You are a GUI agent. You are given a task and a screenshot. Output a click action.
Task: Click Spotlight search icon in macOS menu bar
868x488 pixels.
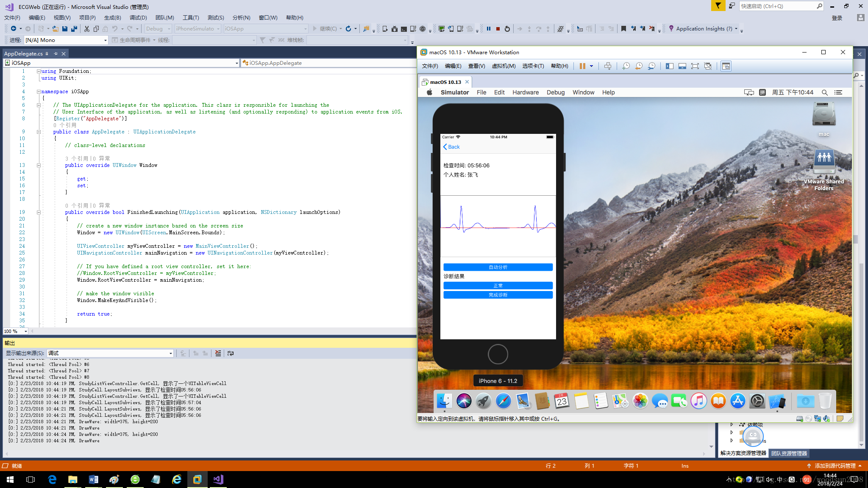824,92
